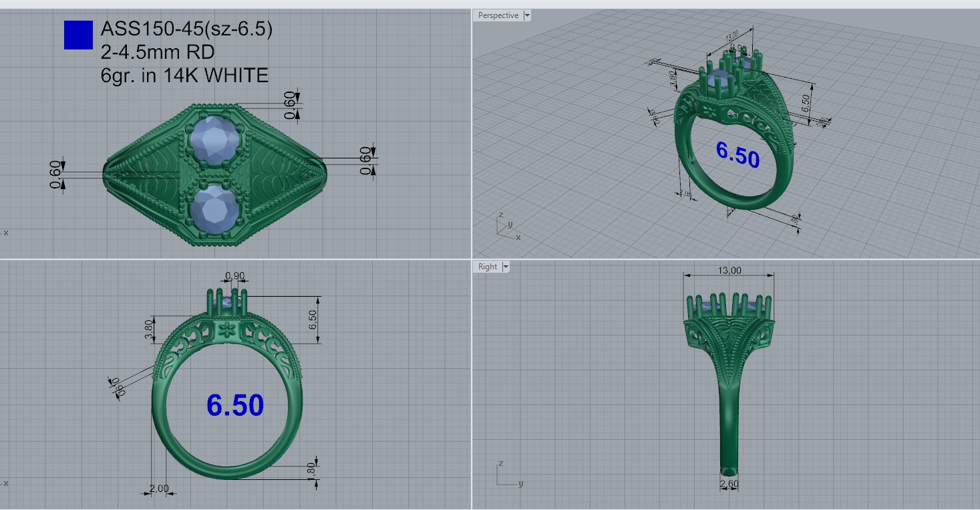This screenshot has width=980, height=510.
Task: Select the '6,50' dimension in Perspective viewport
Action: (806, 102)
